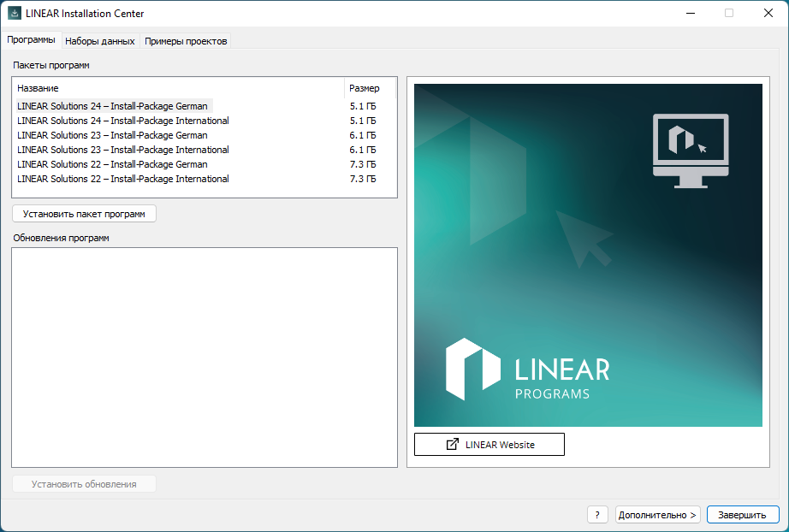Image resolution: width=789 pixels, height=532 pixels.
Task: Select LINEAR Solutions 22 Install-Package International
Action: coord(122,179)
